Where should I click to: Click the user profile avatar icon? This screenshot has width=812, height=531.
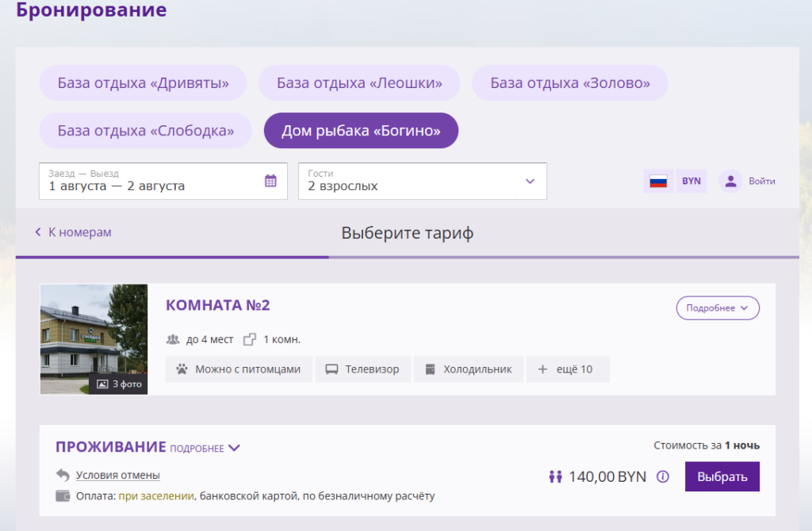[730, 181]
